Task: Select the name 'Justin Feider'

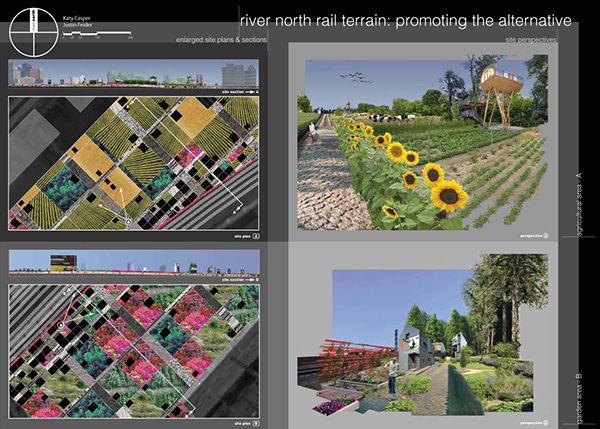Action: point(78,25)
